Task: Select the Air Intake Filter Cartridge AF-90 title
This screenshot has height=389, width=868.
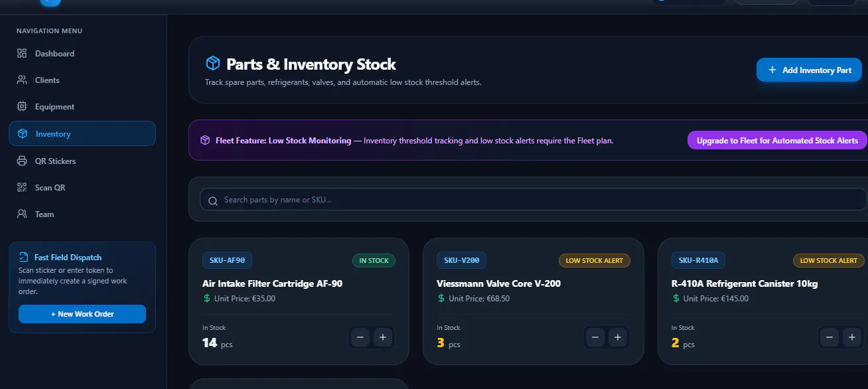Action: click(x=272, y=283)
